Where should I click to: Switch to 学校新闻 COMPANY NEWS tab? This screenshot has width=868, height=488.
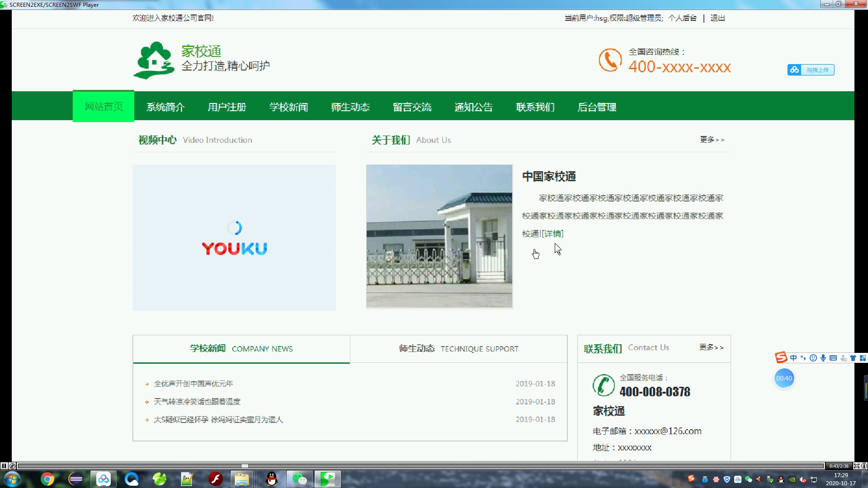click(x=241, y=349)
